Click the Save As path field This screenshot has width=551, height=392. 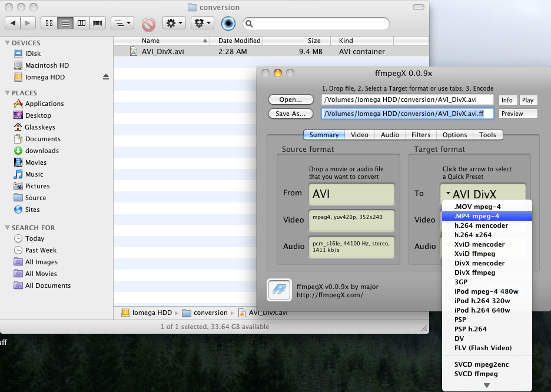[407, 114]
